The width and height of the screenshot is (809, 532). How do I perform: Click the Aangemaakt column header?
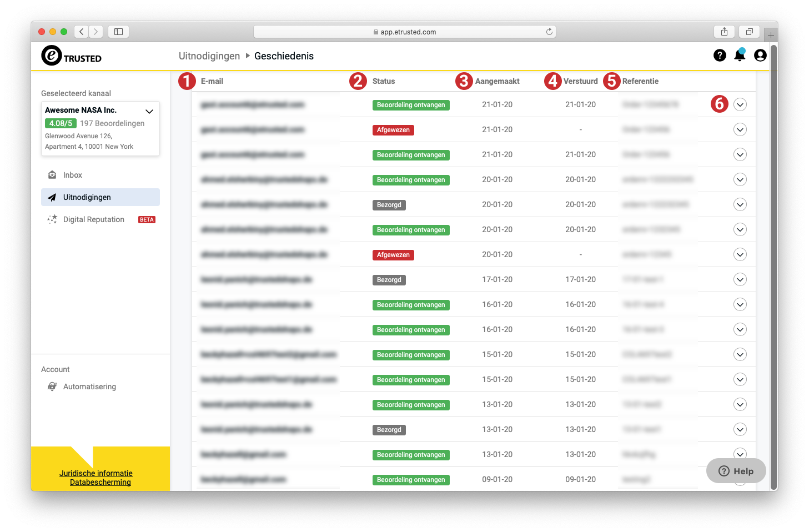point(498,81)
